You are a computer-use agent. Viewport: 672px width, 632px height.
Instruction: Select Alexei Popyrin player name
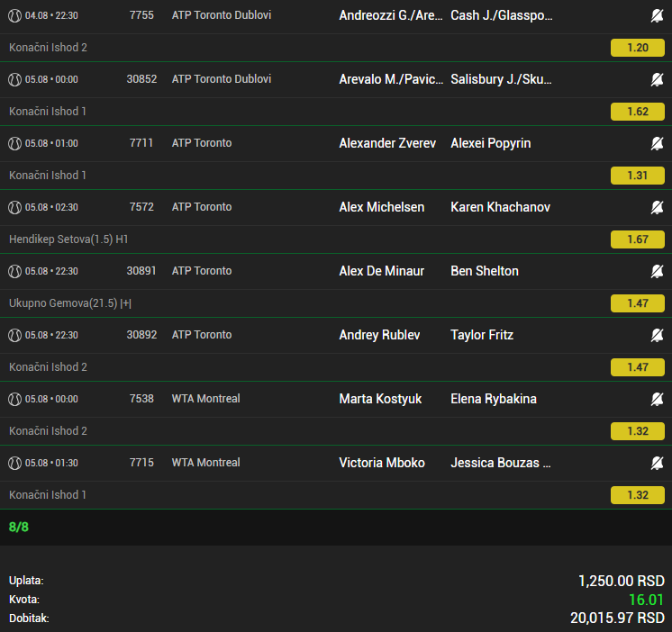[491, 143]
